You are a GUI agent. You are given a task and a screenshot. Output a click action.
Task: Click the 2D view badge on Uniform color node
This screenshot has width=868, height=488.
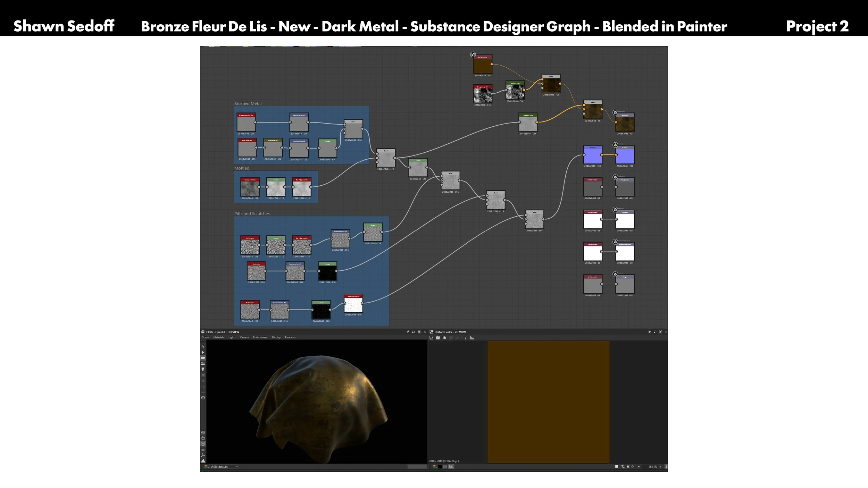[473, 54]
